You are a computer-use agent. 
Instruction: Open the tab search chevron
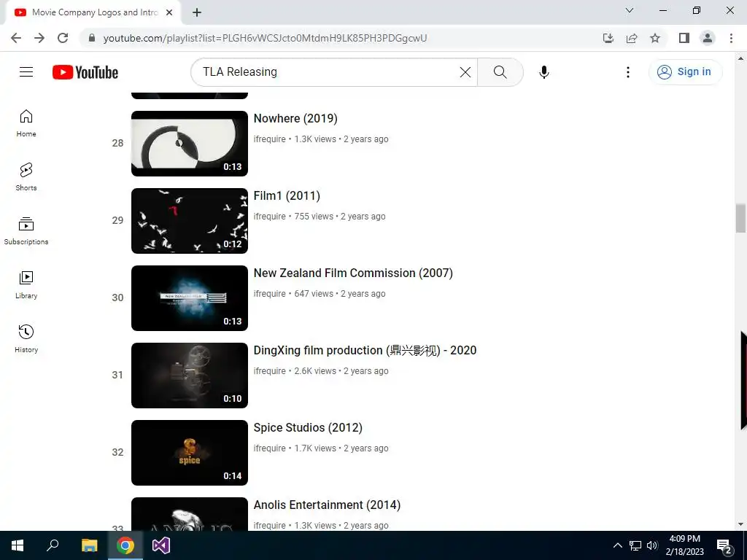630,10
